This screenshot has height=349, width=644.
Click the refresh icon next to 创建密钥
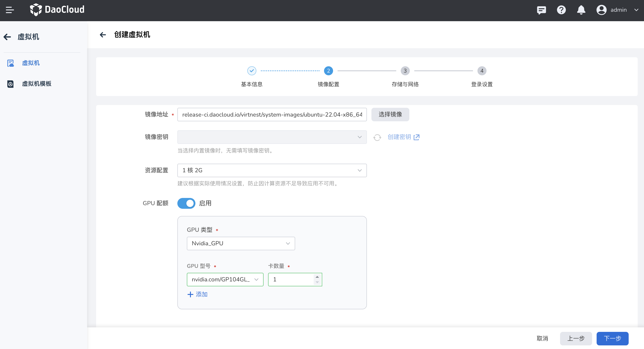(377, 137)
